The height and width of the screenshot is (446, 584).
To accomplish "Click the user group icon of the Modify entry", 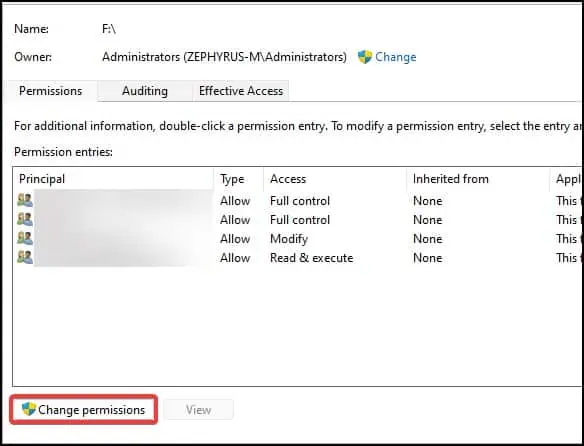I will pyautogui.click(x=25, y=238).
